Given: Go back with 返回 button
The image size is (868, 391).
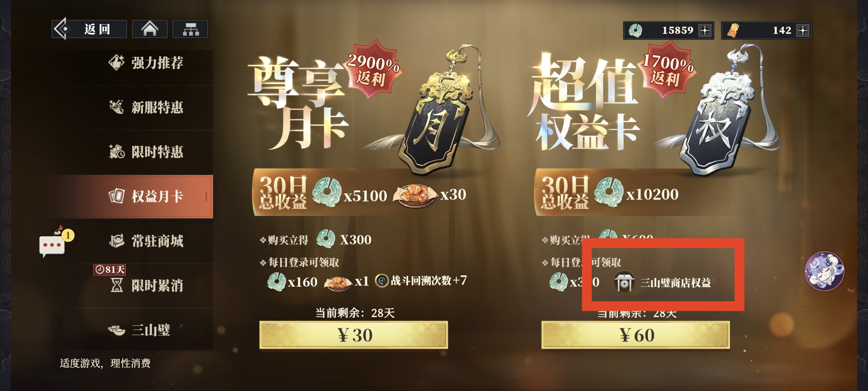Looking at the screenshot, I should [x=89, y=29].
